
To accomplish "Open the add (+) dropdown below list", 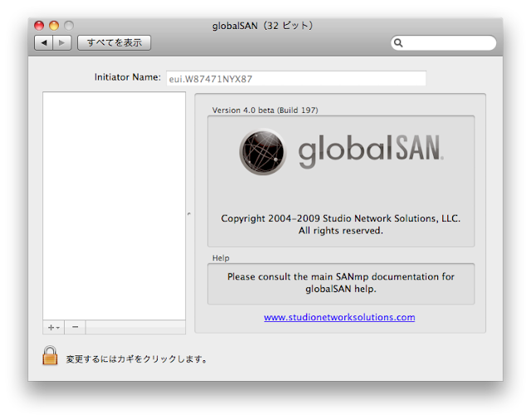I will 53,327.
